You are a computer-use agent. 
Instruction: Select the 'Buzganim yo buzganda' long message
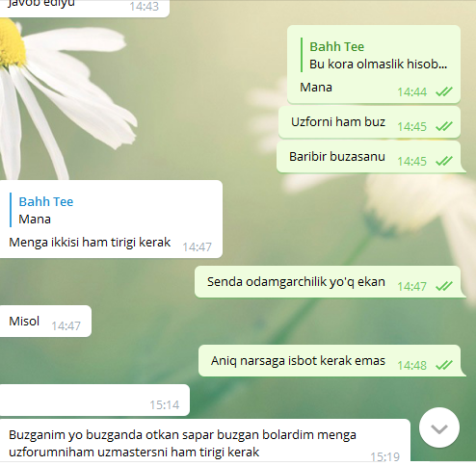click(205, 440)
